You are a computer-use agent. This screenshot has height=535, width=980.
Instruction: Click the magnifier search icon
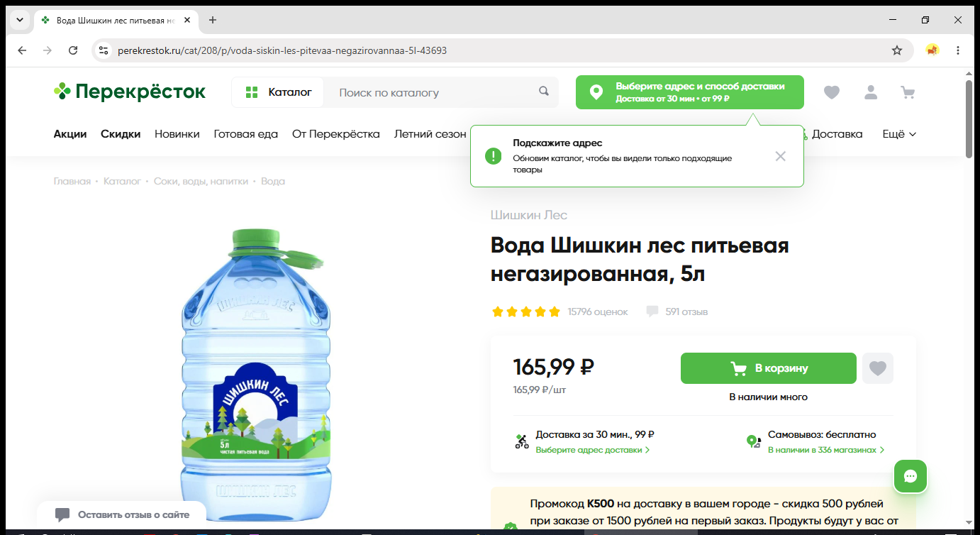[544, 92]
